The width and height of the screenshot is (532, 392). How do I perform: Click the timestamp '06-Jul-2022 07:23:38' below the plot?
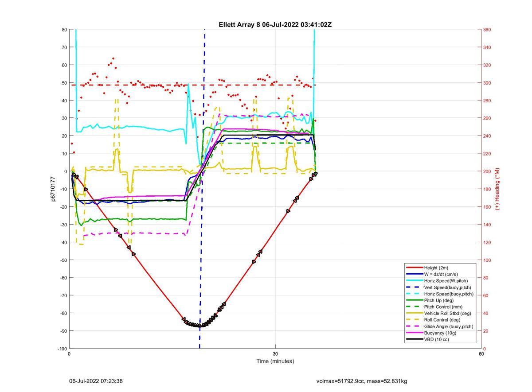[x=96, y=381]
